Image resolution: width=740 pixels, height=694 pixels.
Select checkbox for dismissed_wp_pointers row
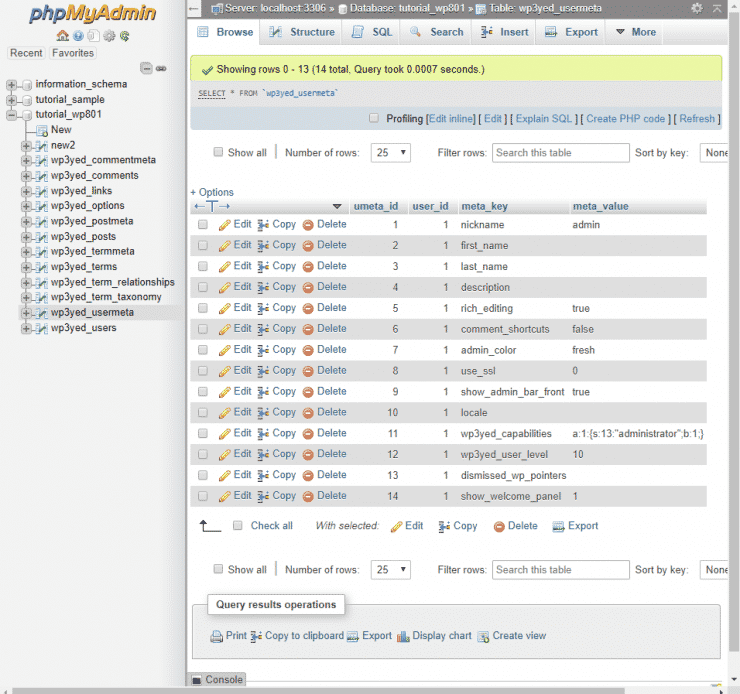coord(203,475)
